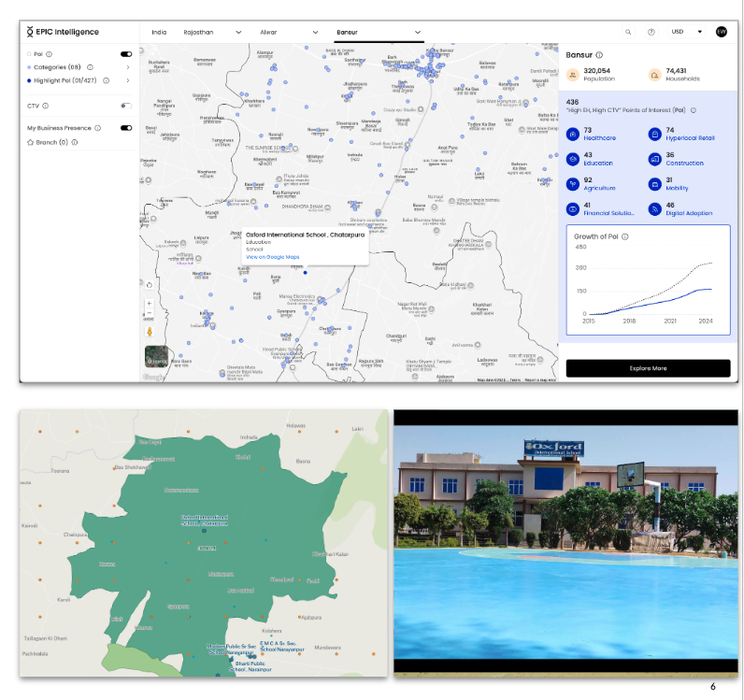744x700 pixels.
Task: Click the map rotate reset icon
Action: (149, 285)
